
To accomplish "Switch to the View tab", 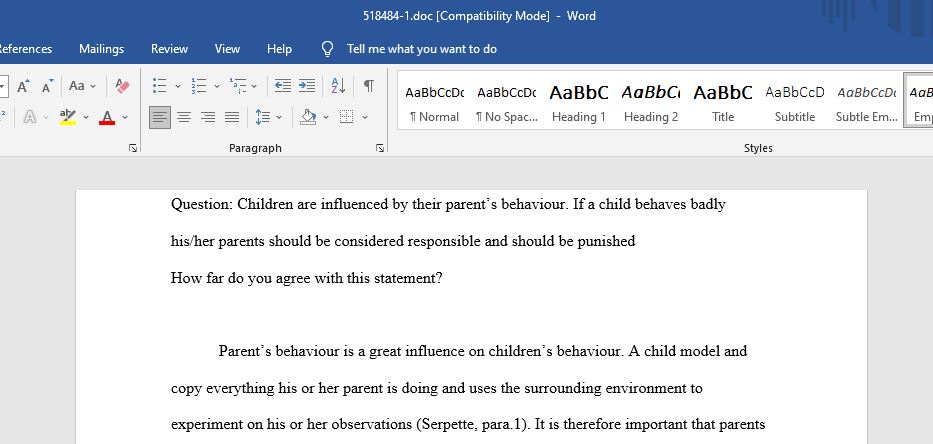I will coord(227,49).
